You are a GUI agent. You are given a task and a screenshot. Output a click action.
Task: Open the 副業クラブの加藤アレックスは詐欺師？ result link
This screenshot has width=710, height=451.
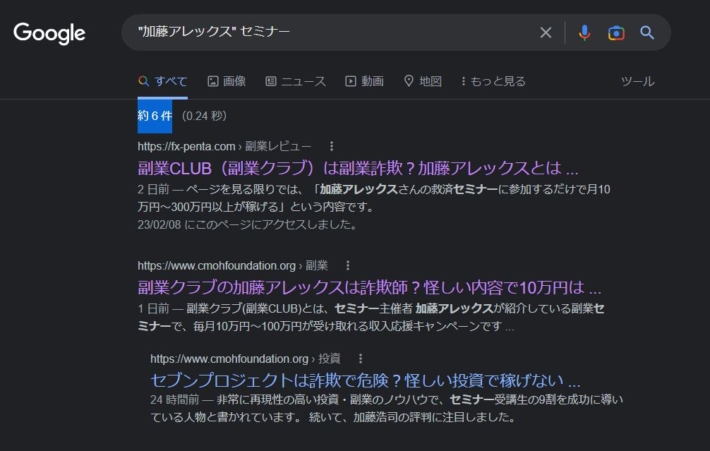point(369,287)
